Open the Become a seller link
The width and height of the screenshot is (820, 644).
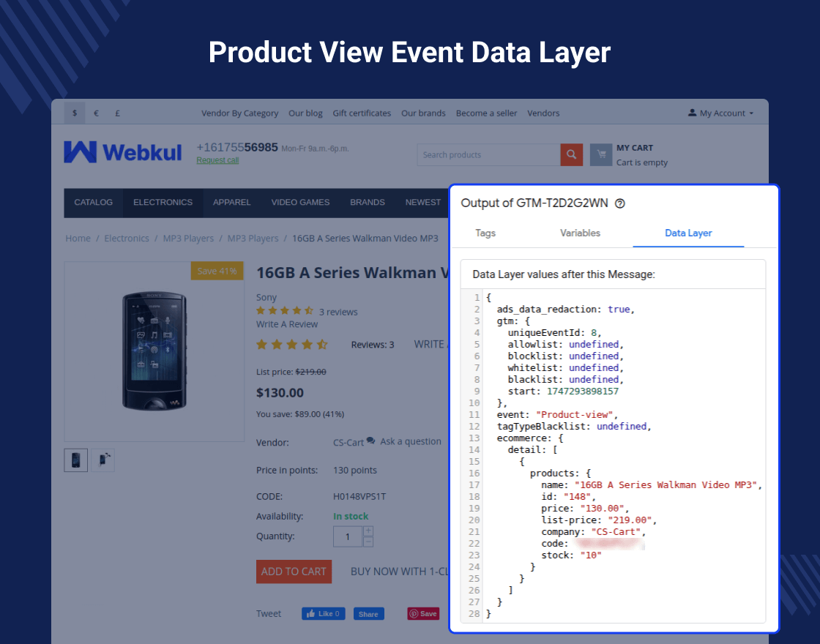486,113
